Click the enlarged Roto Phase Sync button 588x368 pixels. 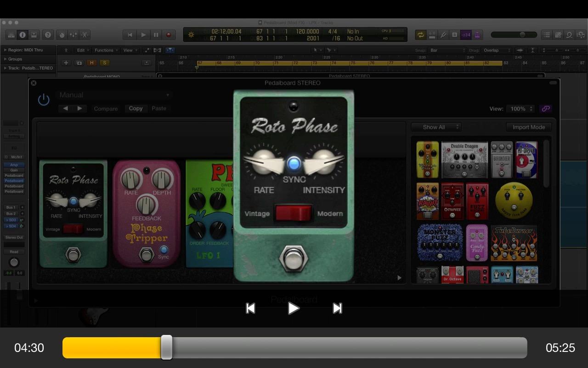point(294,163)
